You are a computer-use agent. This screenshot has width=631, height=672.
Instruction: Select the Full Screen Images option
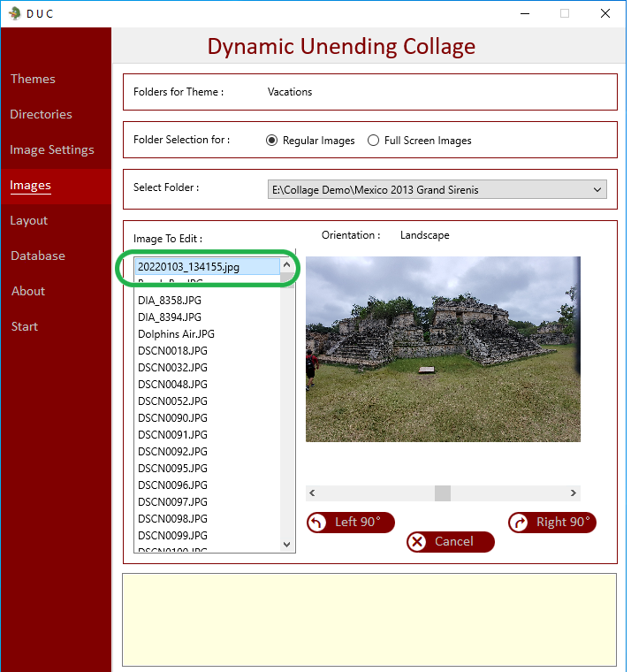(420, 140)
